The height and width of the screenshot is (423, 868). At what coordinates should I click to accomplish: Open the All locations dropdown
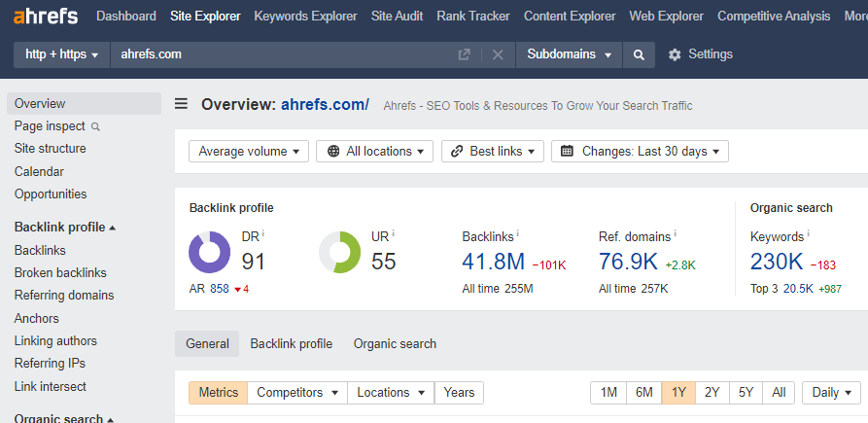click(x=375, y=151)
